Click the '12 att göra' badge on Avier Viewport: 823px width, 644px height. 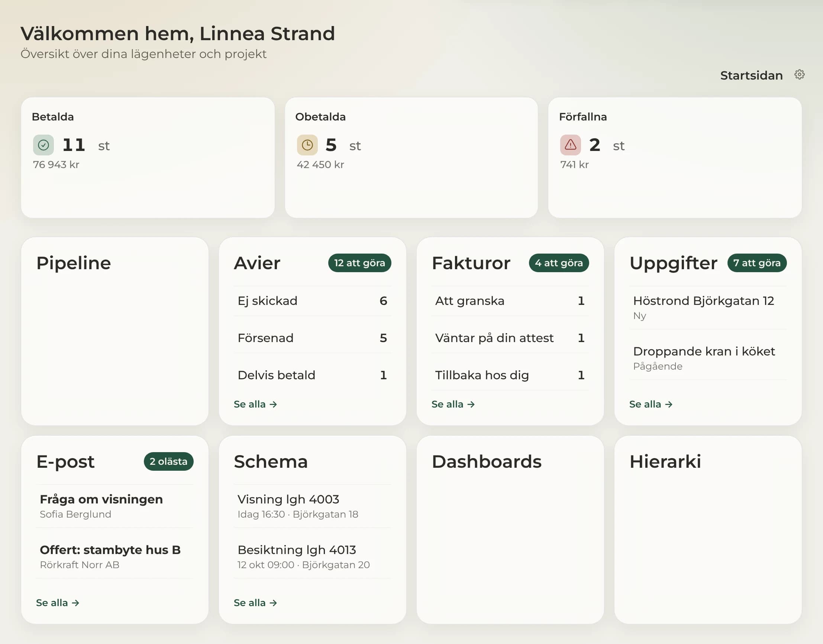pos(360,263)
